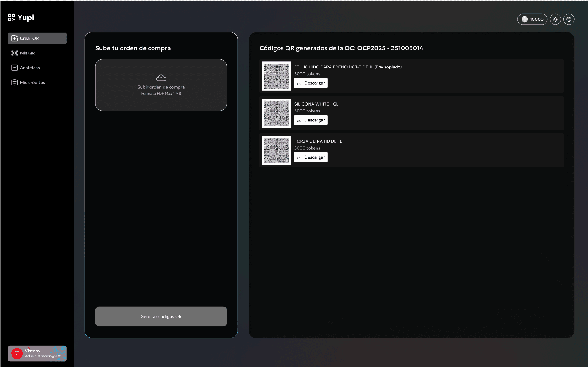The width and height of the screenshot is (588, 367).
Task: Click the ETI LIQUIDO PARA FRENO DOT-3 title
Action: (348, 67)
